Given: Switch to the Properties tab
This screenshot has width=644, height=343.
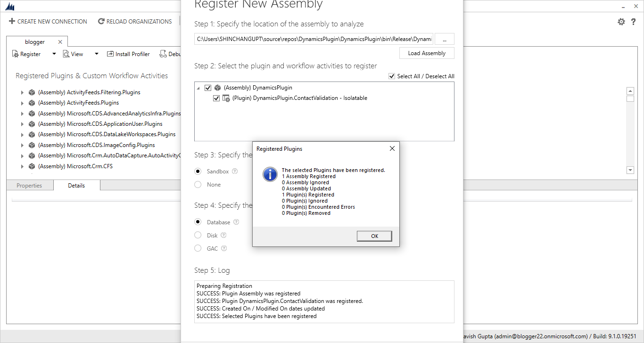Looking at the screenshot, I should [x=29, y=185].
